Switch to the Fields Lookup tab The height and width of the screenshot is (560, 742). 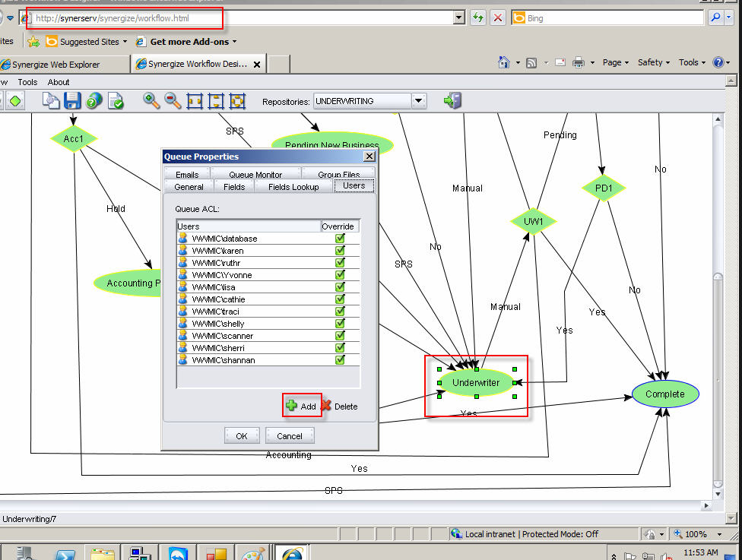293,187
